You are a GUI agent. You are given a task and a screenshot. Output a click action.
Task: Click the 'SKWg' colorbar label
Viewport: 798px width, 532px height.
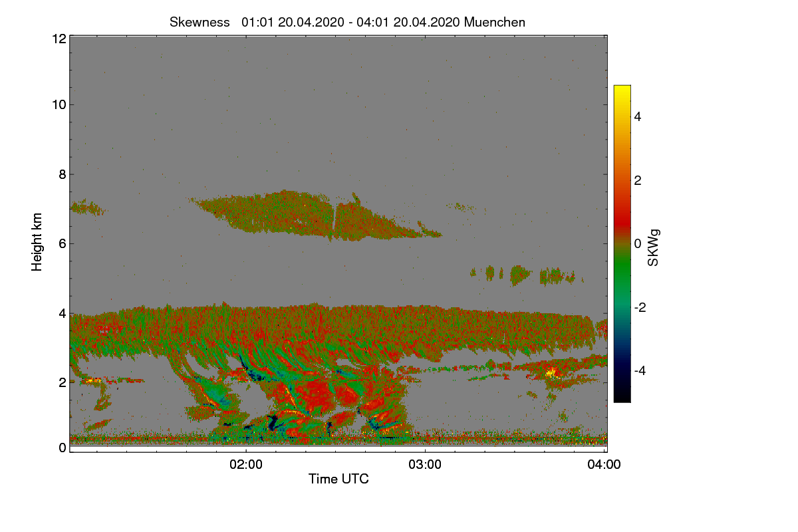(x=654, y=247)
